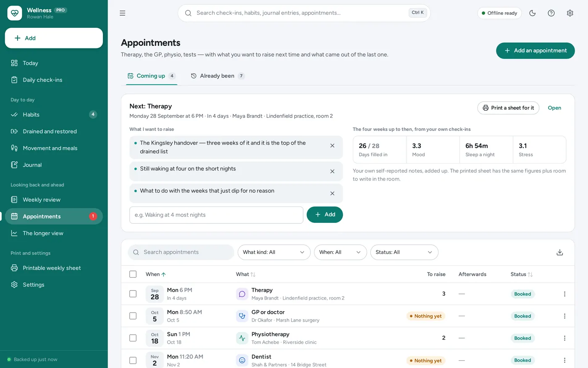Tick checkbox for Nov 2 Dentist row
The height and width of the screenshot is (368, 588).
tap(133, 360)
